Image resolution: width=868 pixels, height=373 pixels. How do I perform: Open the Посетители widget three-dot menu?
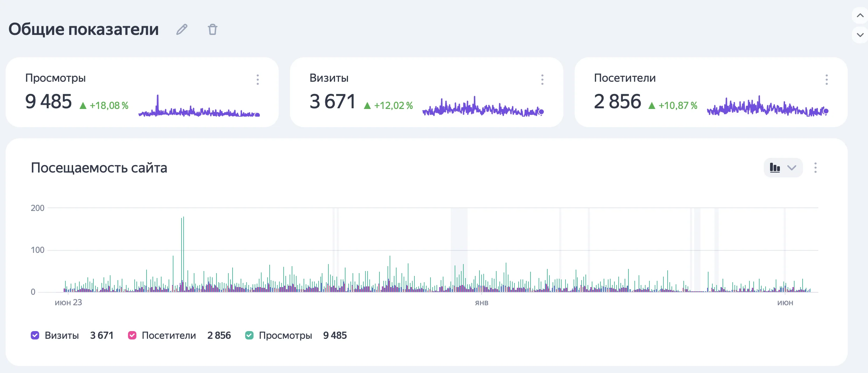[827, 80]
